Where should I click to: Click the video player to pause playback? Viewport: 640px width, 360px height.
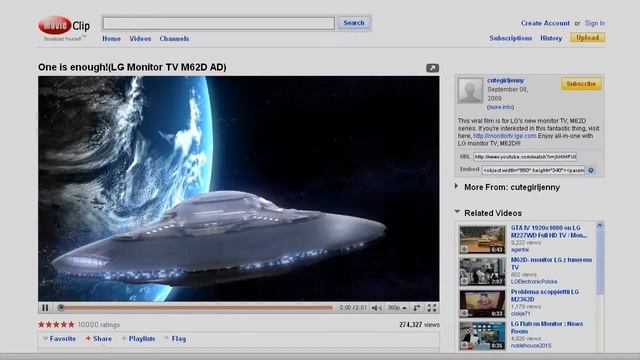point(239,189)
